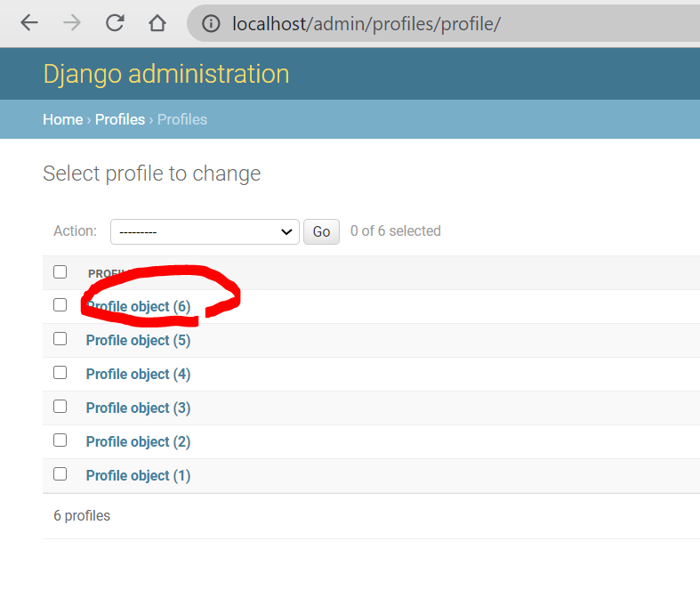
Task: Open the Django administration site title
Action: [166, 74]
